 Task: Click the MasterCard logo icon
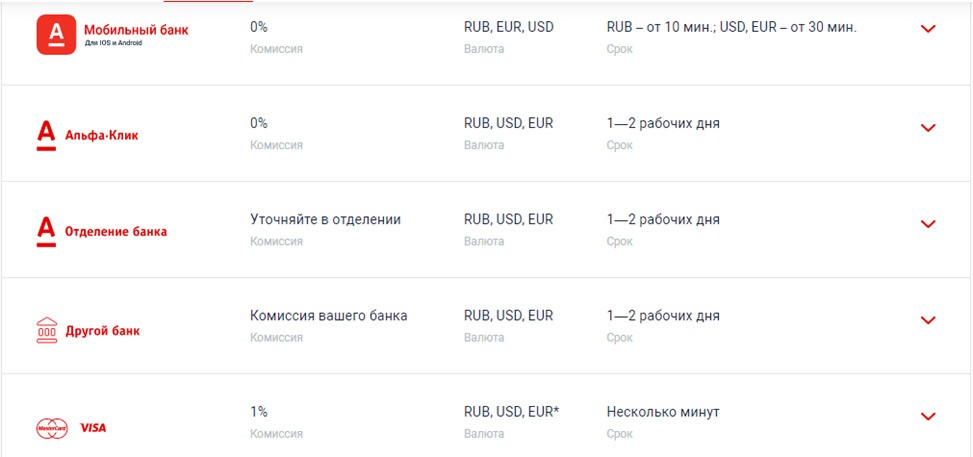tap(52, 428)
